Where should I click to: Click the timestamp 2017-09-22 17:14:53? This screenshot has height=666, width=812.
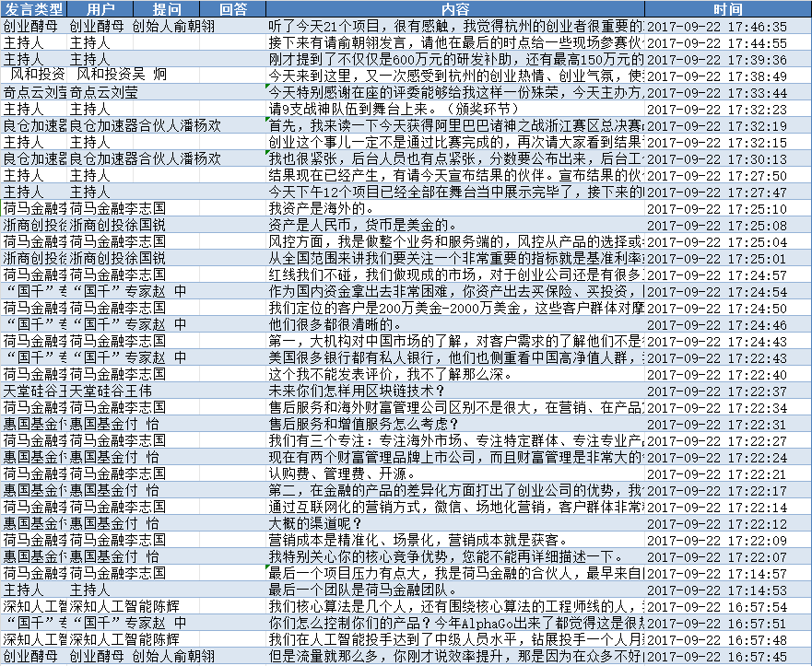pos(727,590)
